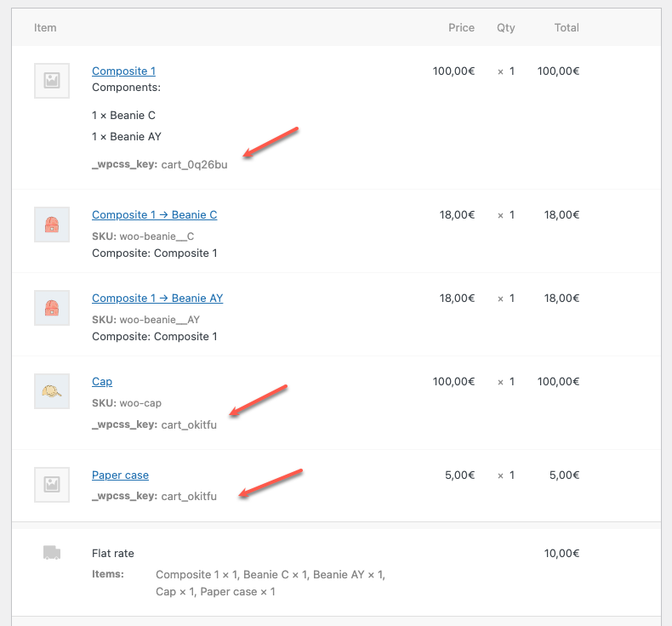
Task: Click the woo-beanie__C SKU text
Action: click(x=157, y=236)
